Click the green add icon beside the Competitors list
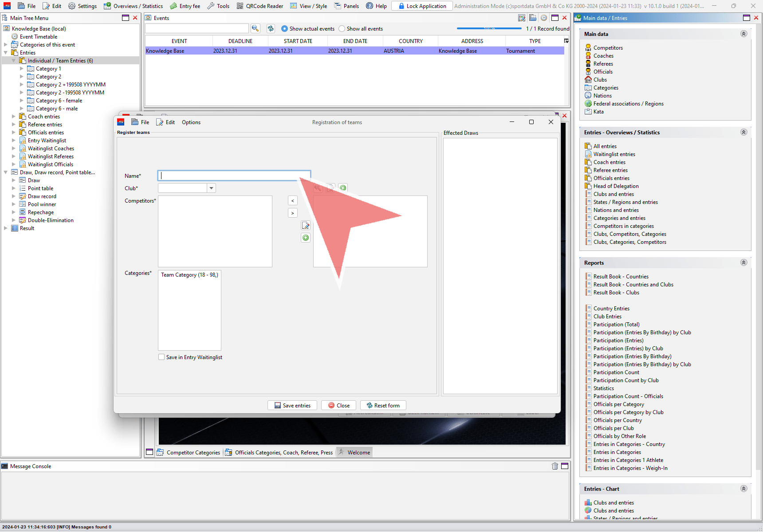Viewport: 763px width, 532px height. [306, 238]
